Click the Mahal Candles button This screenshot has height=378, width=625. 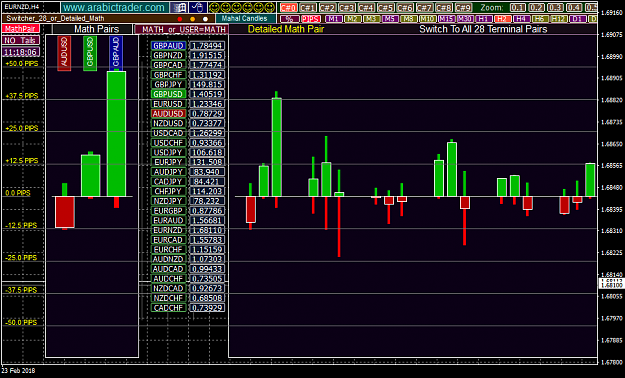[x=245, y=18]
